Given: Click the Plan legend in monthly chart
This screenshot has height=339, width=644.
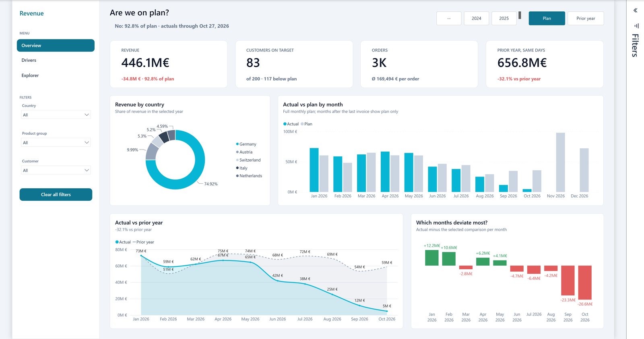Looking at the screenshot, I should coord(307,124).
